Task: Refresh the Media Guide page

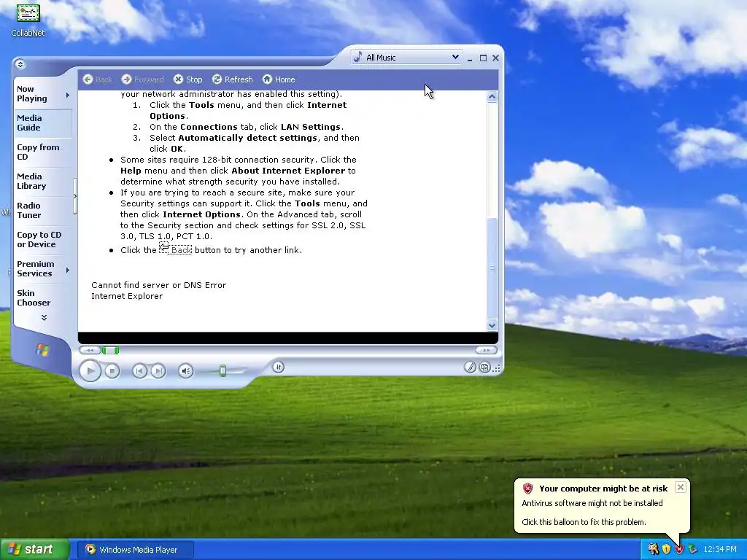Action: click(233, 79)
